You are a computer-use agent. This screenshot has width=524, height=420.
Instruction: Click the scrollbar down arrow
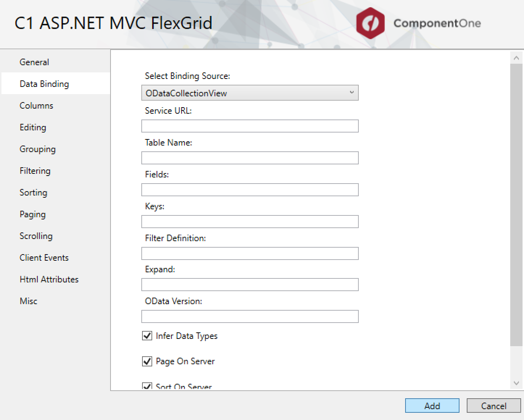tap(516, 383)
